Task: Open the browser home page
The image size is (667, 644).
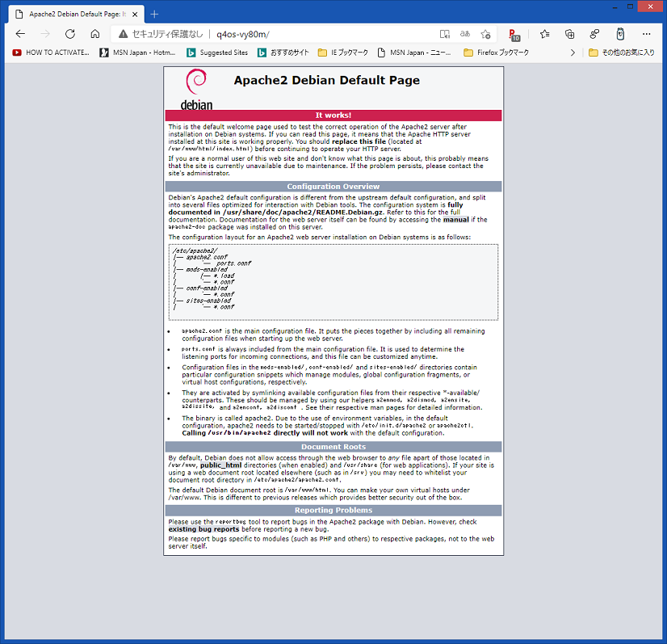Action: point(95,34)
